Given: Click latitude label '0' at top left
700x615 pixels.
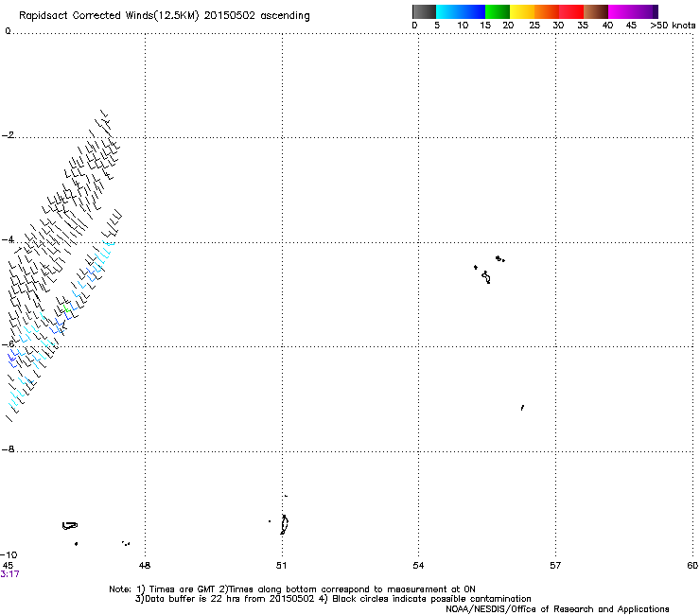Looking at the screenshot, I should click(x=8, y=31).
